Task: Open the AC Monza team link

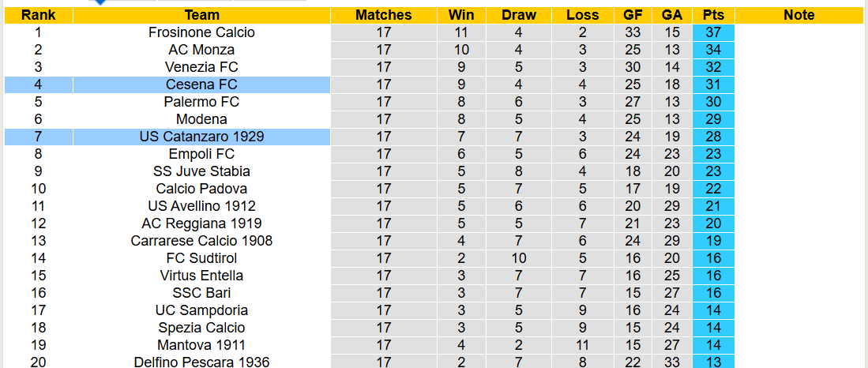Action: pyautogui.click(x=201, y=50)
